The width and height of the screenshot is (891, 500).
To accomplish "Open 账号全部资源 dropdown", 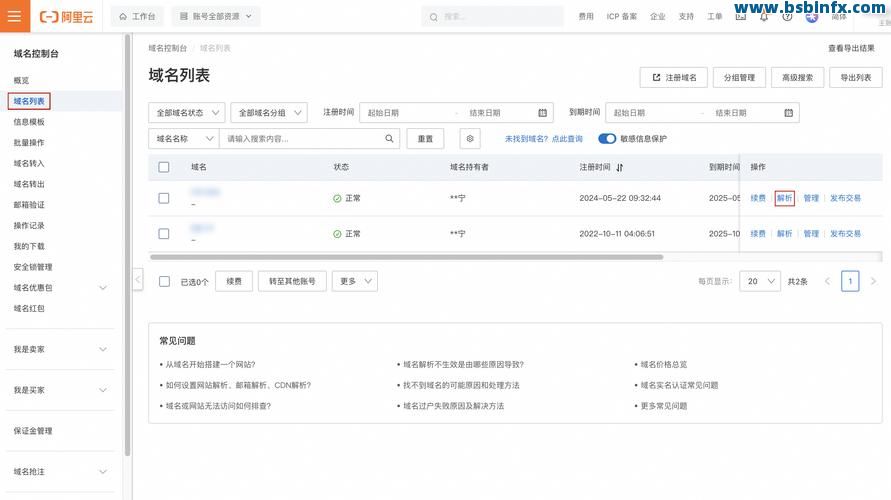I will click(216, 16).
